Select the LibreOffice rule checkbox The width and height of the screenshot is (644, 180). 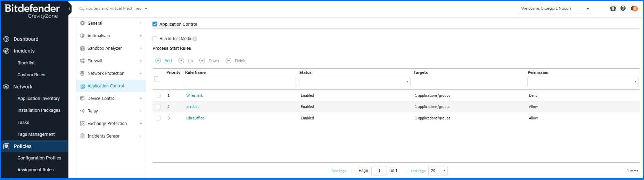pyautogui.click(x=158, y=118)
